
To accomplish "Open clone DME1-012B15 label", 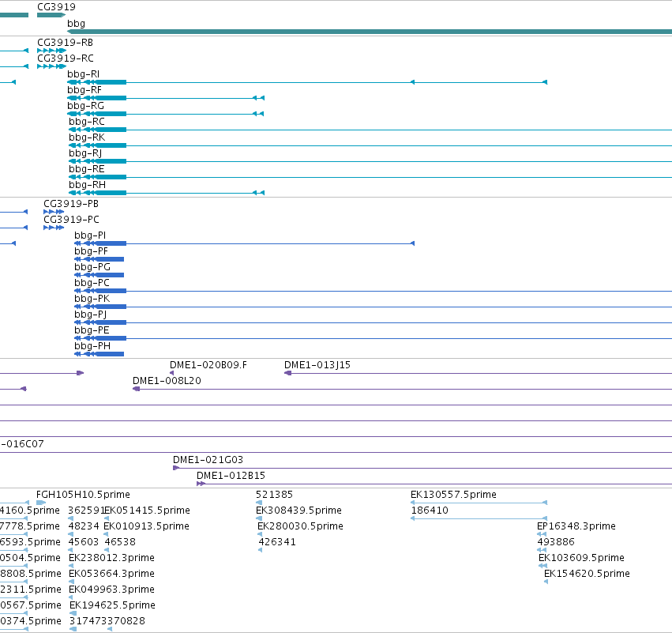I will (x=231, y=476).
